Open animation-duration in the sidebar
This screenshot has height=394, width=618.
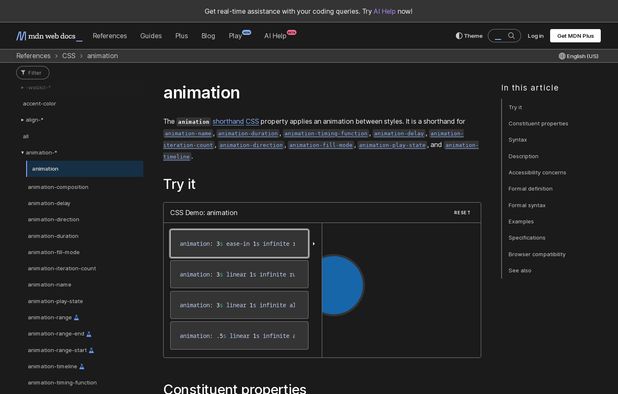pyautogui.click(x=53, y=236)
